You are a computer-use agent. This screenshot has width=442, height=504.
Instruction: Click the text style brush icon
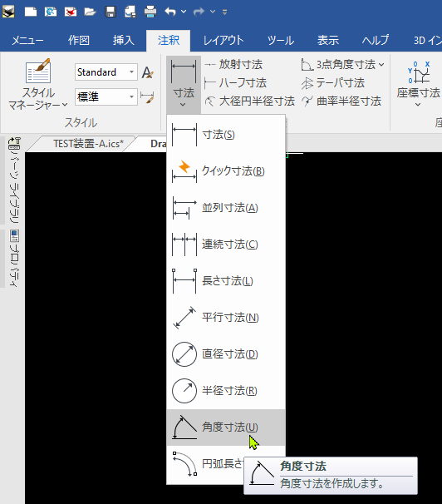(148, 72)
